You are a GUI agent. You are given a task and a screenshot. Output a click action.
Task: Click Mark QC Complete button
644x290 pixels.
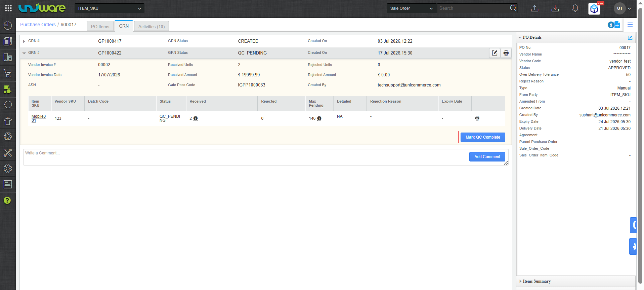pos(483,137)
